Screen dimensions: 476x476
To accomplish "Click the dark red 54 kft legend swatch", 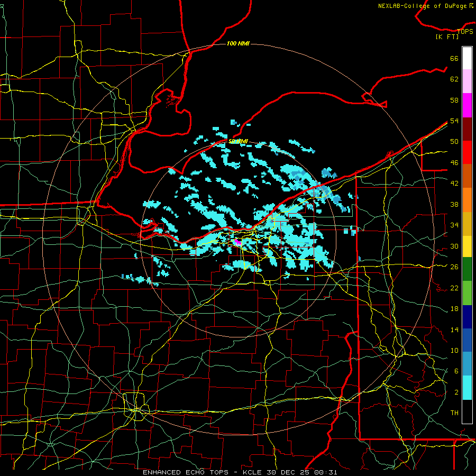I will pyautogui.click(x=467, y=129).
